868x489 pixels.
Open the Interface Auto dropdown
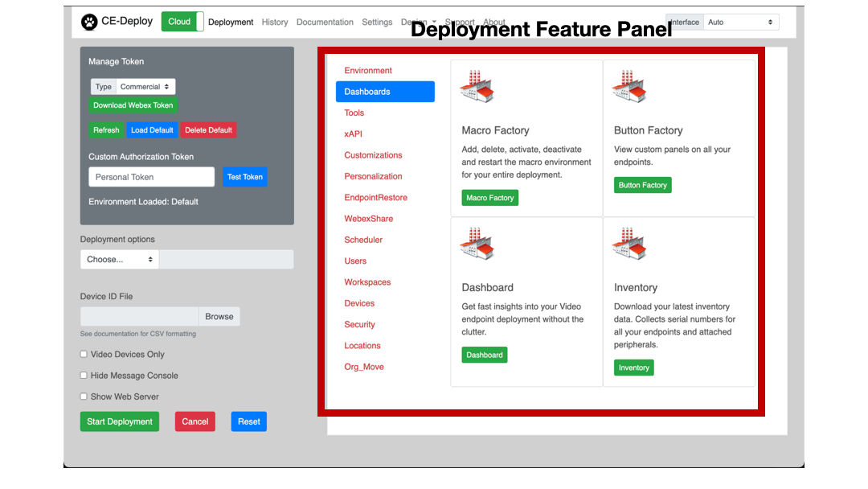(740, 23)
